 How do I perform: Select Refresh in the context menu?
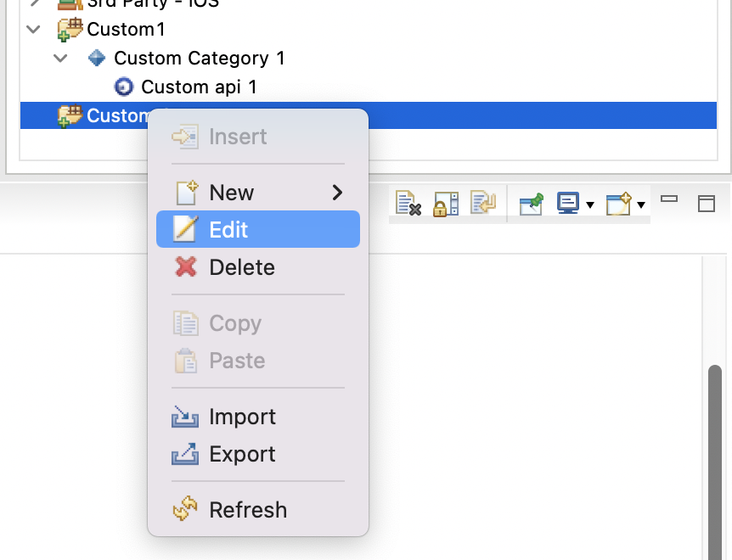tap(247, 510)
